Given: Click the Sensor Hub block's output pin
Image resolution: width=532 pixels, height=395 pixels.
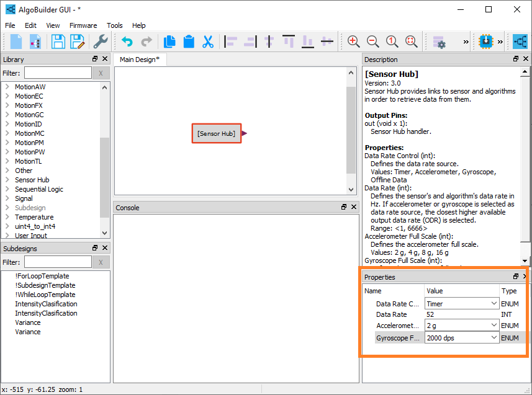Looking at the screenshot, I should (x=245, y=133).
